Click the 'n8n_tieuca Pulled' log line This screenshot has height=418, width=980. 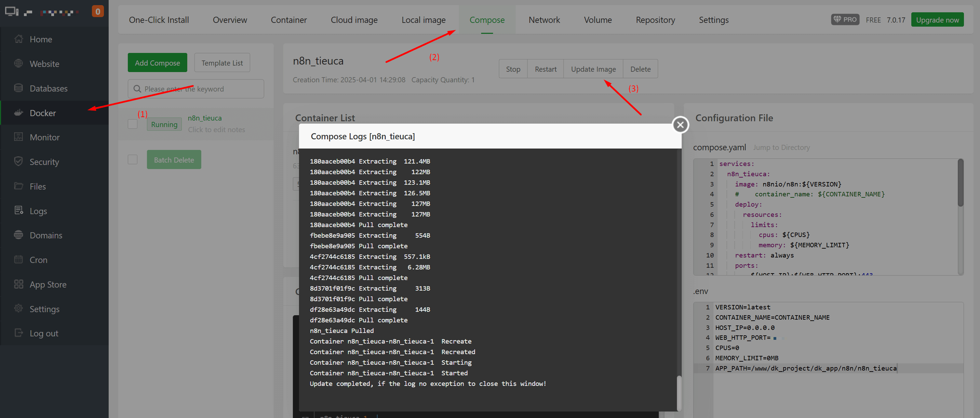341,331
